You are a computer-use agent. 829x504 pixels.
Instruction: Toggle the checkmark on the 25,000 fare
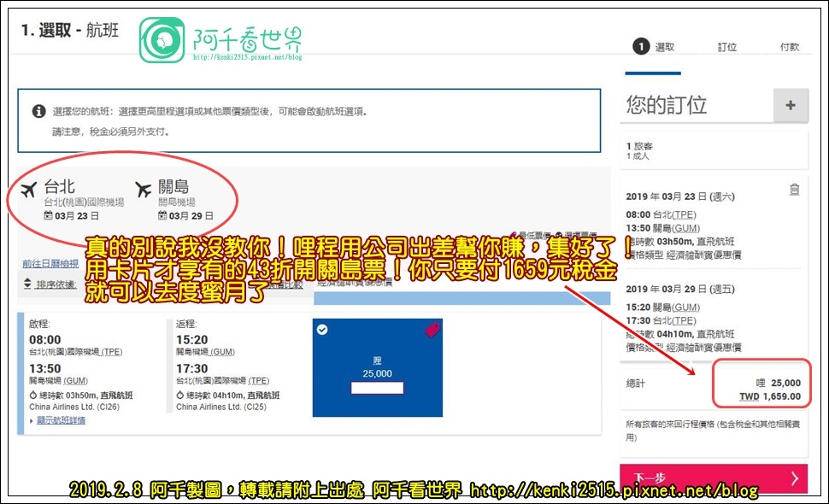tap(322, 330)
